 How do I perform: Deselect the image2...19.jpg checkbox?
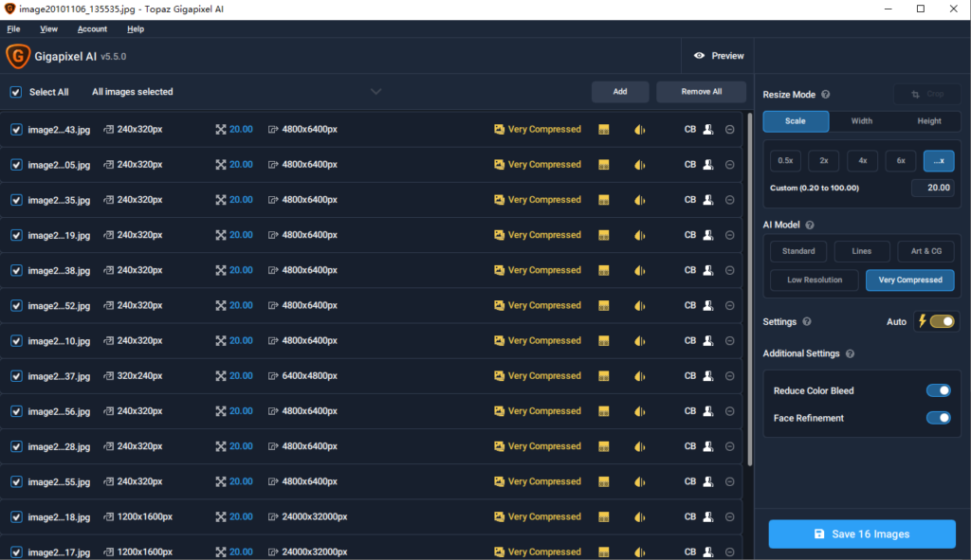pos(16,235)
